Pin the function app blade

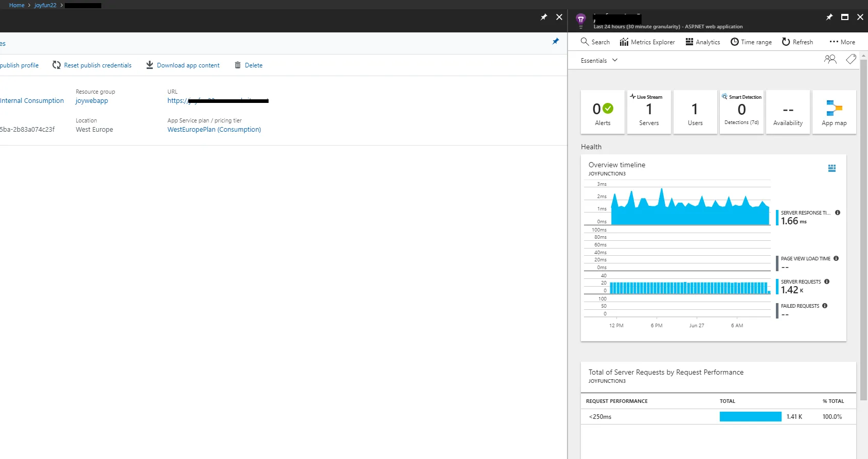click(544, 17)
